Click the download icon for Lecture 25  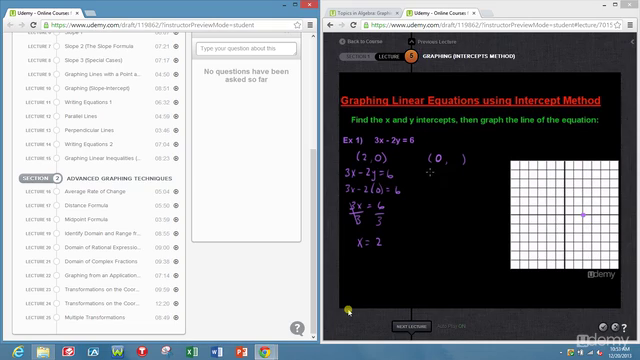tap(176, 318)
